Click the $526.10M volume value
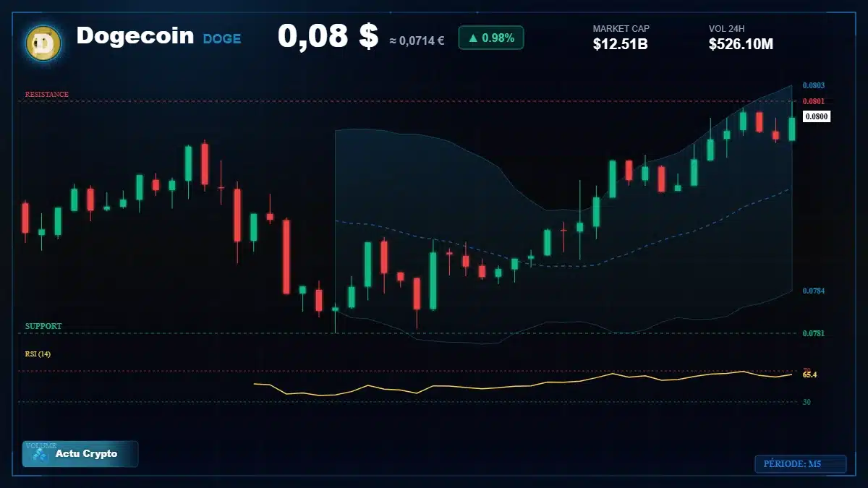This screenshot has height=488, width=868. [741, 44]
